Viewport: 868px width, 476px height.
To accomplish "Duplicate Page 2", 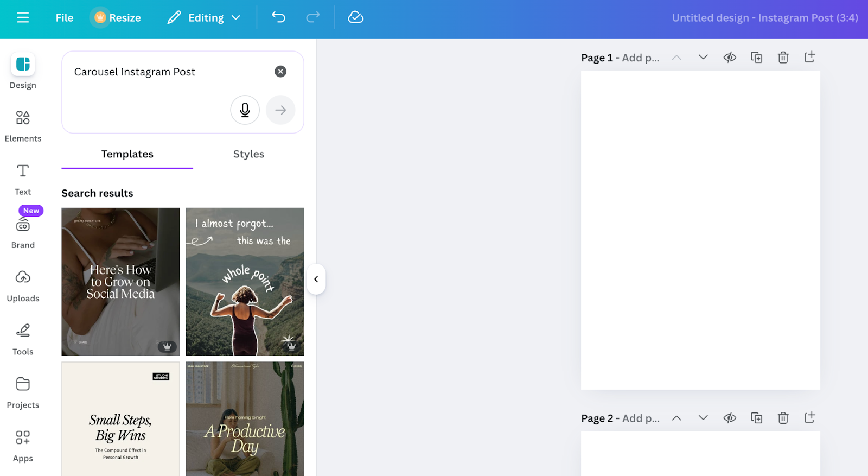I will coord(756,418).
